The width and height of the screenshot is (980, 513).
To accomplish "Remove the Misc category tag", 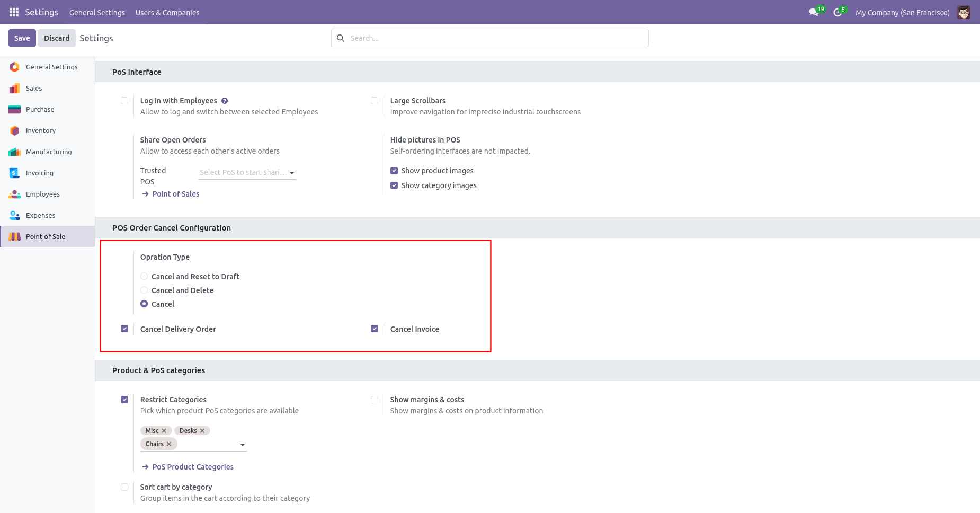I will click(164, 431).
